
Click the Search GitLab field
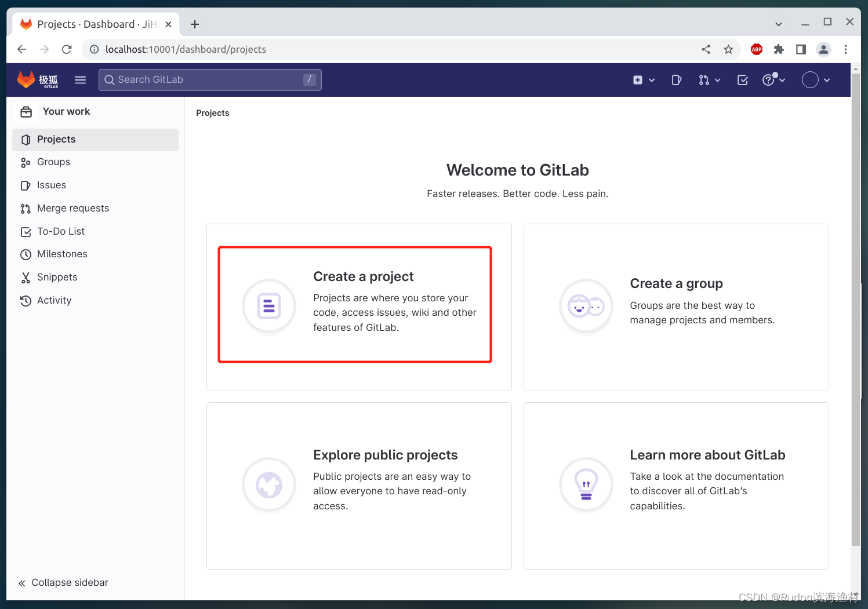210,79
